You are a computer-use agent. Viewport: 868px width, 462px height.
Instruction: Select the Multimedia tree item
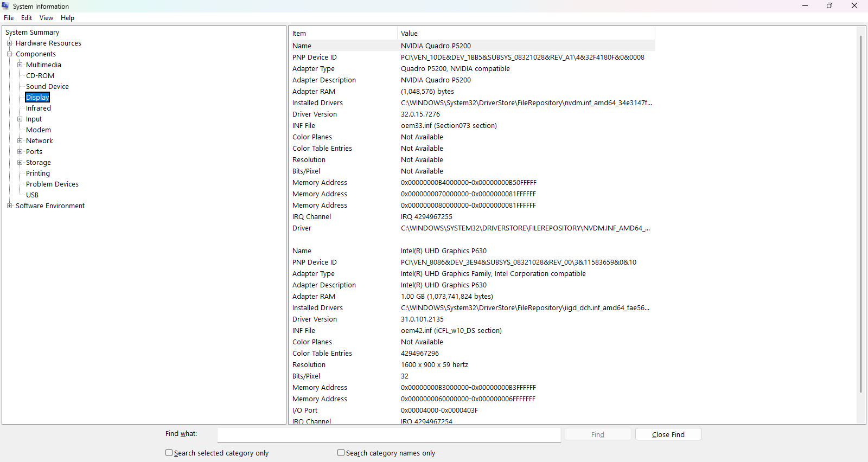[x=43, y=65]
